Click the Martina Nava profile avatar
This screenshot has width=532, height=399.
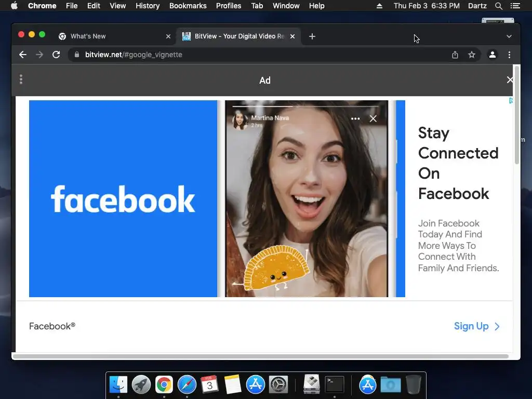240,121
